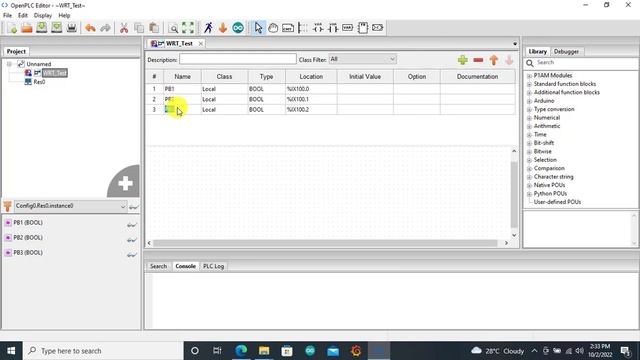640x360 pixels.
Task: Switch to the Search tab at bottom
Action: click(158, 266)
